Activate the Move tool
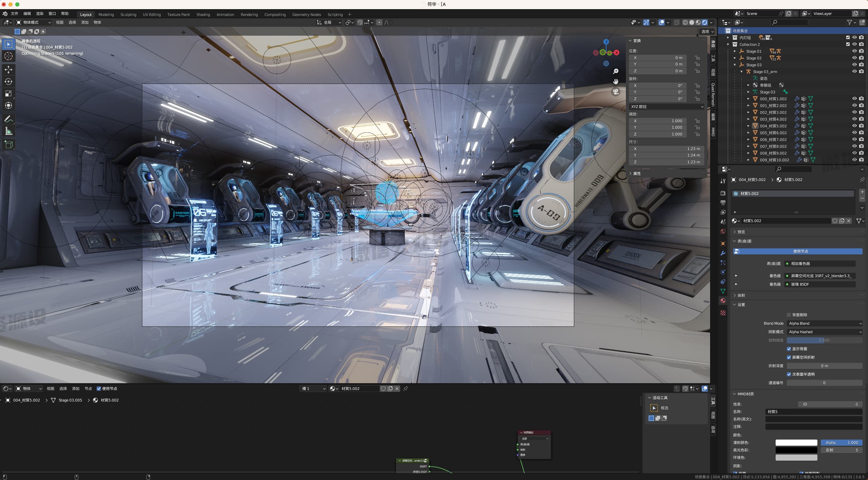 [x=8, y=70]
